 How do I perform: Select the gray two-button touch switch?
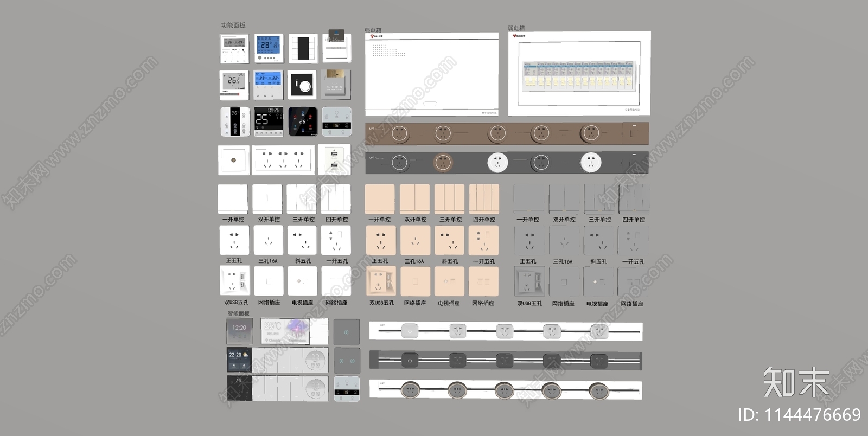(x=347, y=360)
